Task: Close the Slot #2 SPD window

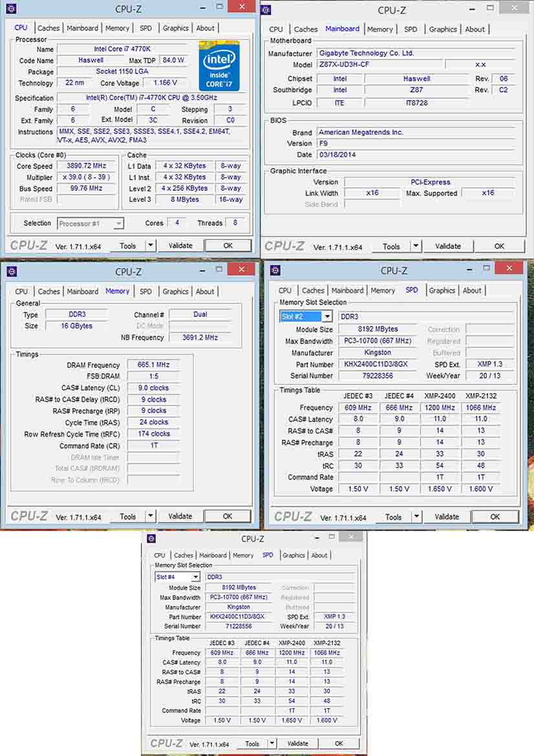Action: click(509, 268)
